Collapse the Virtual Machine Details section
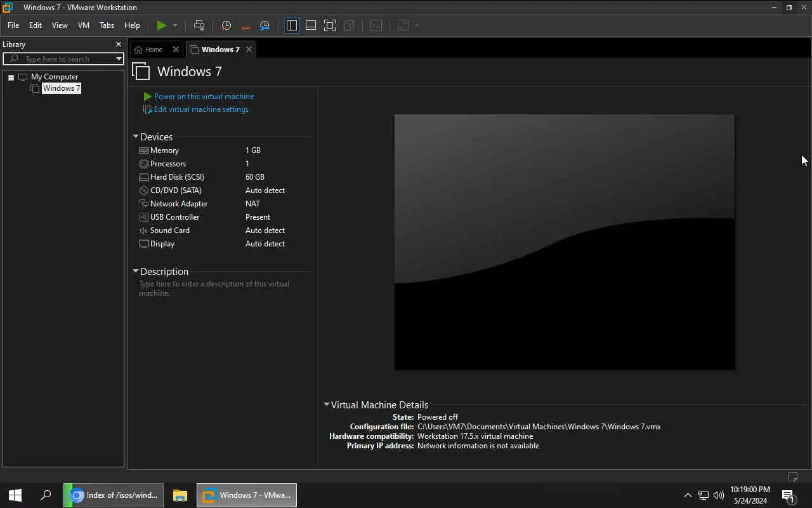Viewport: 812px width, 508px height. tap(327, 404)
